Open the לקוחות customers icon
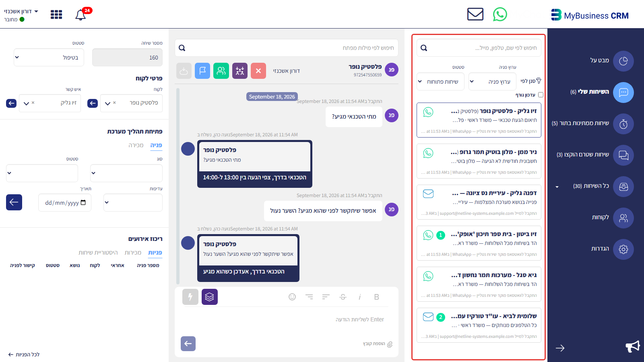Screen dimensions: 644x362 pyautogui.click(x=623, y=218)
